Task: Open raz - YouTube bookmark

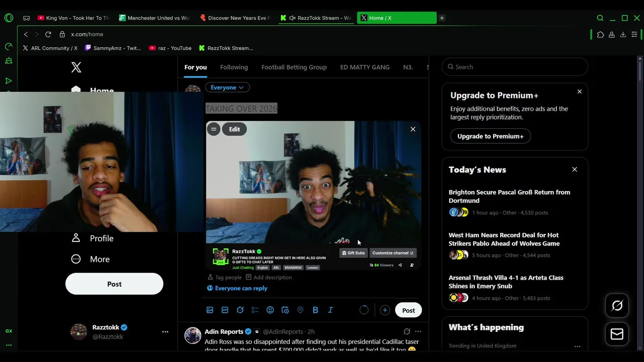Action: pos(170,48)
